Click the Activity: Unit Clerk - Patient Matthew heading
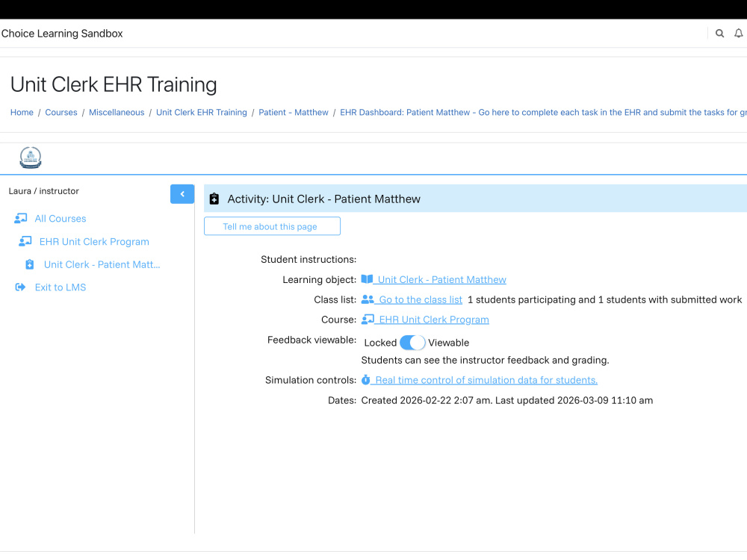Screen dimensions: 747x560 tap(324, 199)
